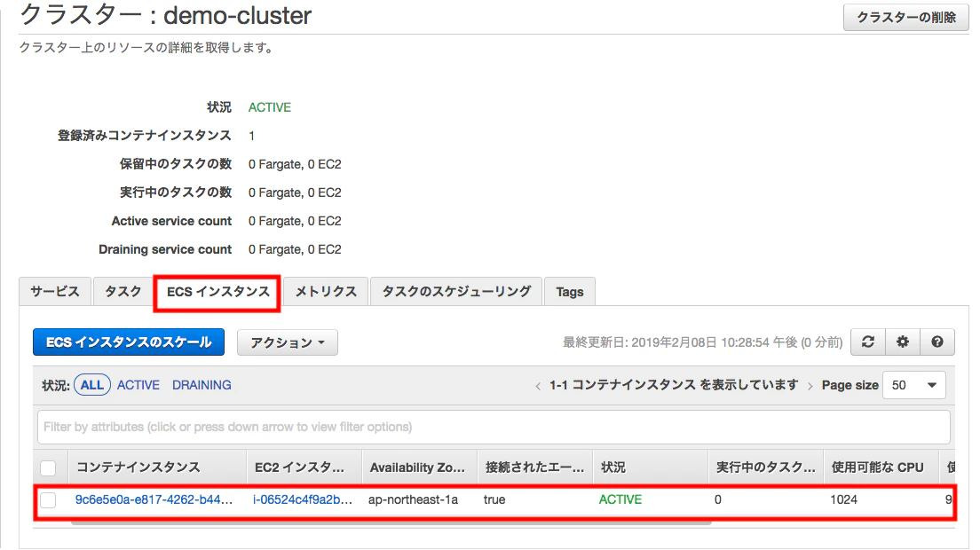The height and width of the screenshot is (550, 980).
Task: Open table settings gear icon
Action: 903,342
